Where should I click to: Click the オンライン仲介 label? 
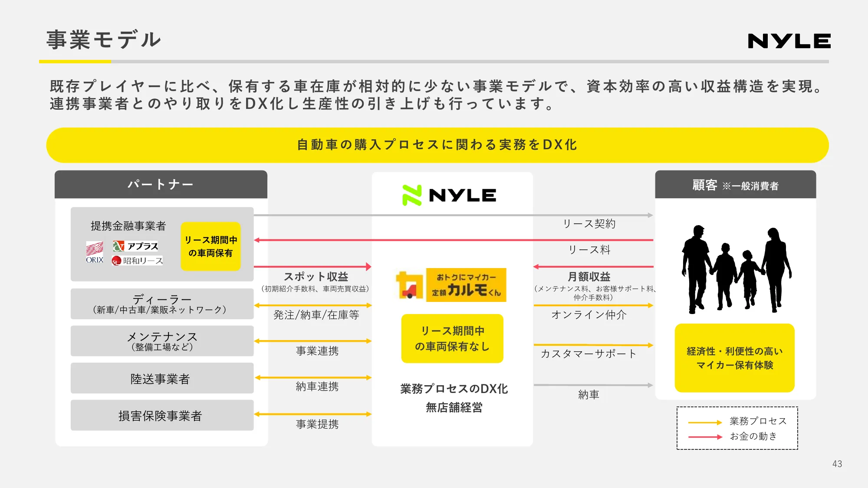point(589,315)
